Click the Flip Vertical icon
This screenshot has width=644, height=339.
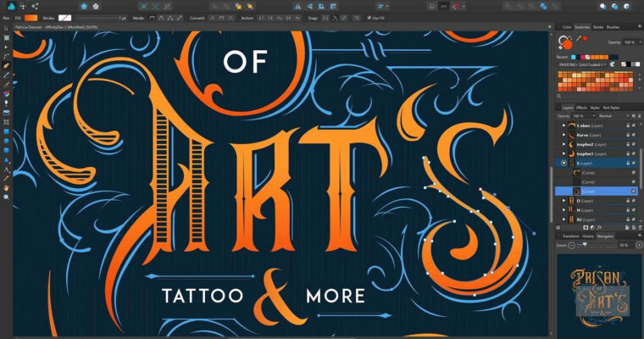tap(309, 6)
